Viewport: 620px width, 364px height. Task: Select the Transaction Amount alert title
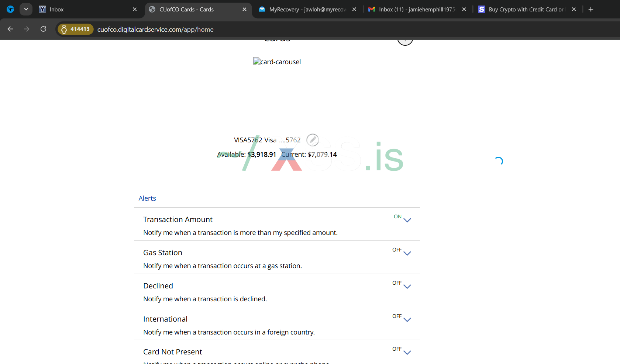pyautogui.click(x=178, y=219)
